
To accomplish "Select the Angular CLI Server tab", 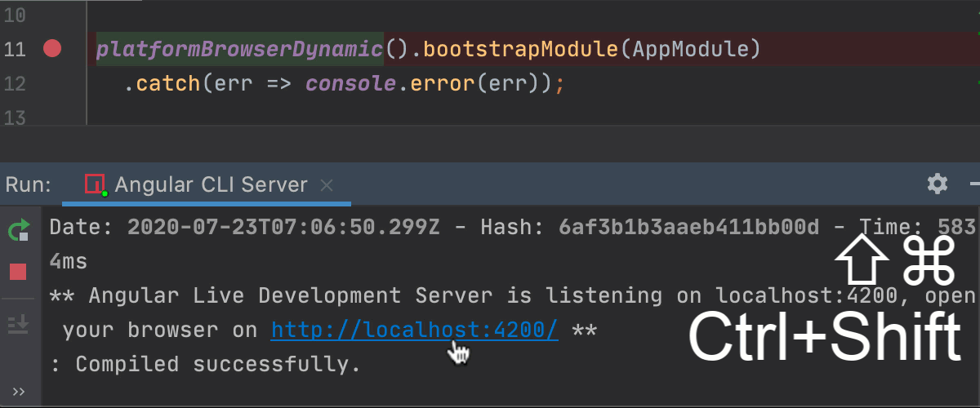I will click(211, 184).
